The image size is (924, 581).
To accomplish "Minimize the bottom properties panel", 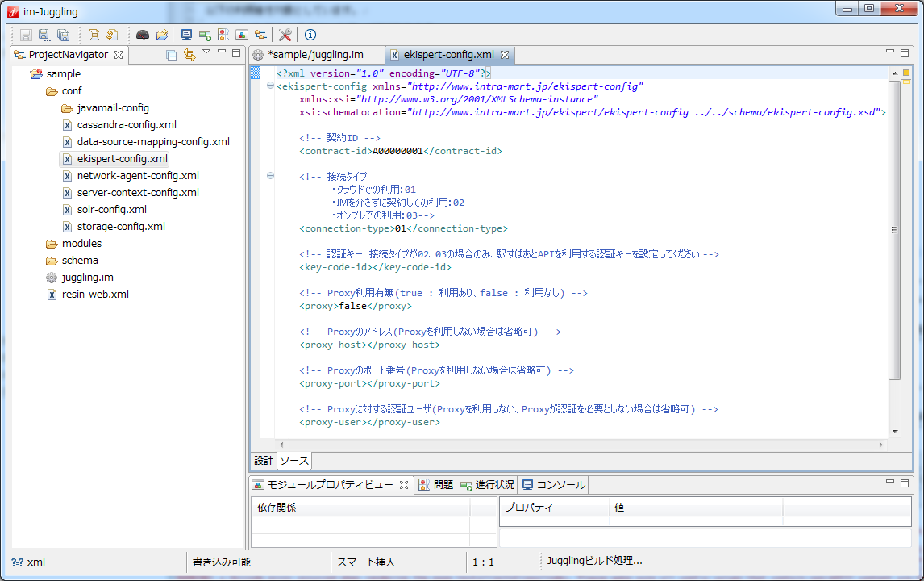I will pyautogui.click(x=890, y=482).
